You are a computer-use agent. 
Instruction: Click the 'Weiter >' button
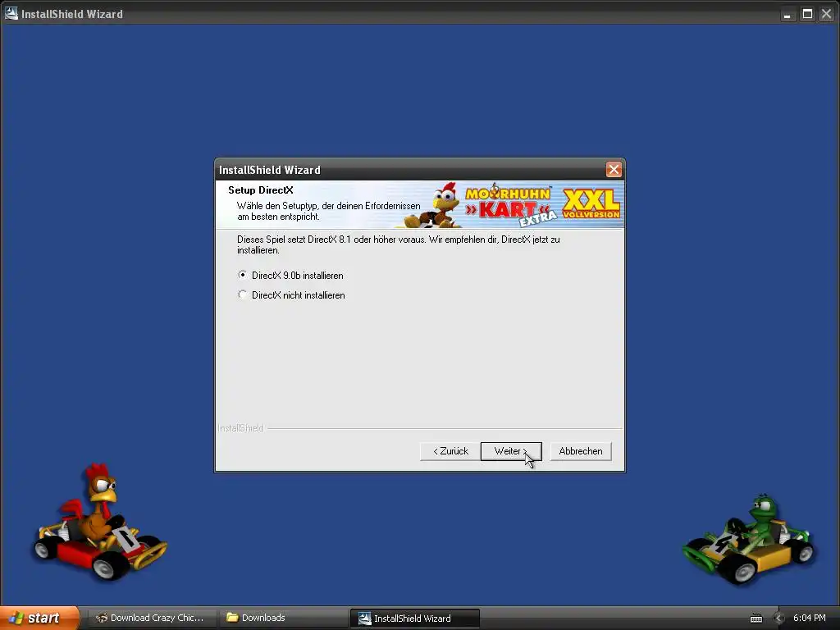pos(511,451)
